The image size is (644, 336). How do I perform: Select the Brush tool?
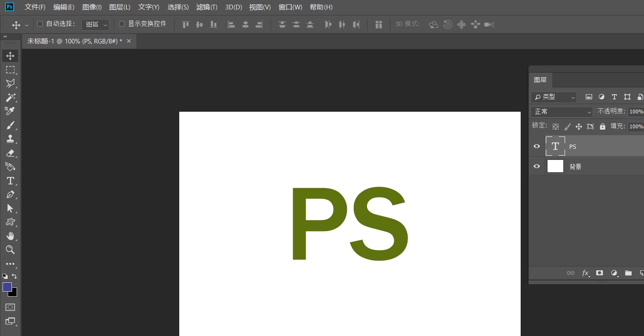click(10, 125)
